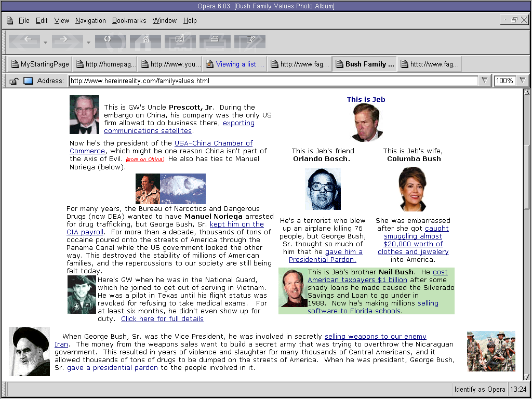Screen dimensions: 532x399
Task: Open the 100% zoom level dropdown
Action: [523, 81]
